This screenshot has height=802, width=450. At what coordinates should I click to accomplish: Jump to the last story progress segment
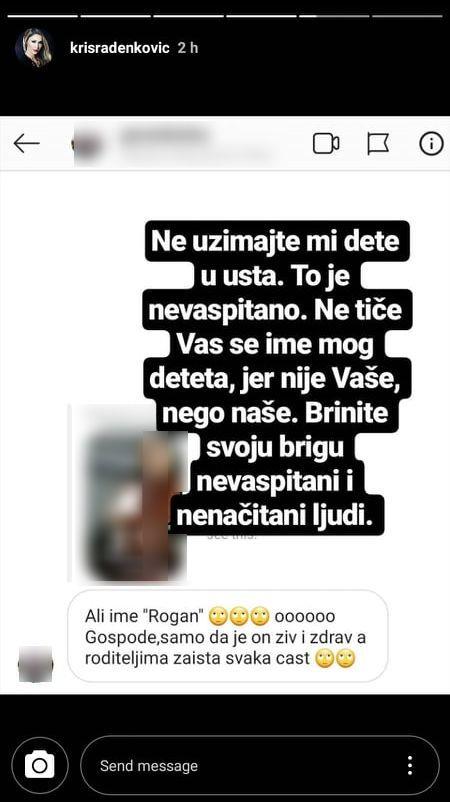pos(407,16)
